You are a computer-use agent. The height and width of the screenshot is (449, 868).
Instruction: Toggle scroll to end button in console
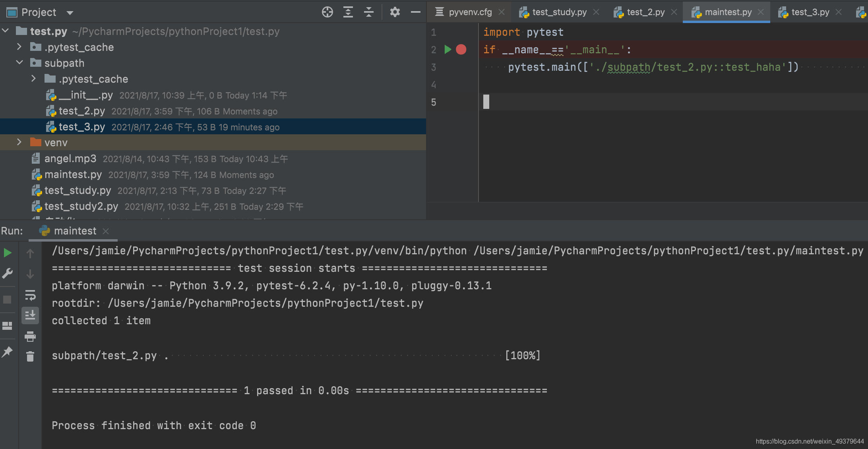(x=30, y=315)
